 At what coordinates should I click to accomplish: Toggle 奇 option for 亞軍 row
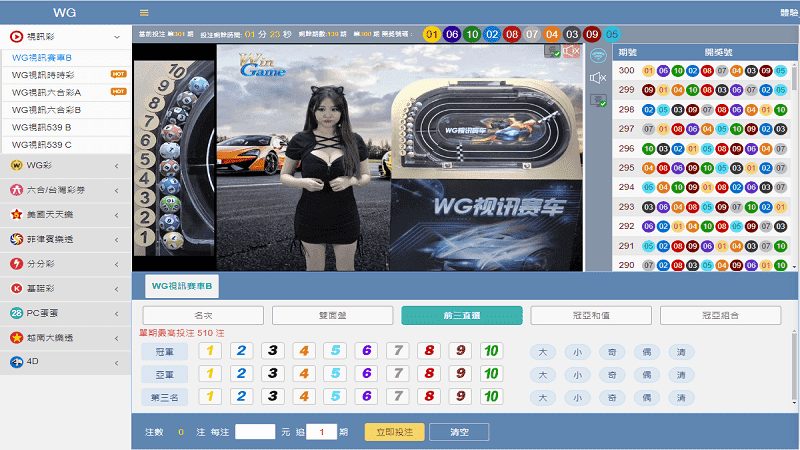point(610,374)
